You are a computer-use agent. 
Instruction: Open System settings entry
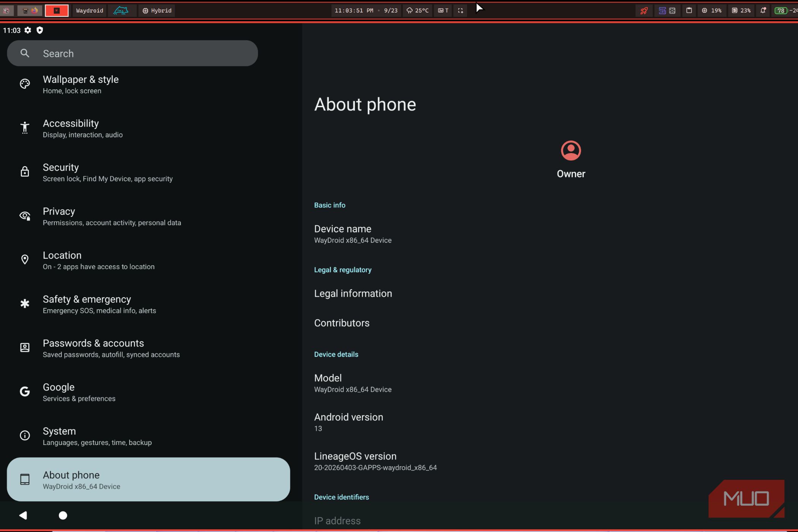click(x=148, y=436)
